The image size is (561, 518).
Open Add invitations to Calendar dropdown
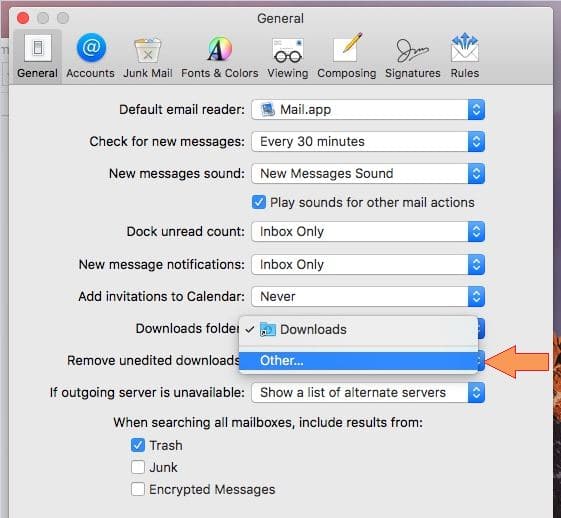click(368, 296)
